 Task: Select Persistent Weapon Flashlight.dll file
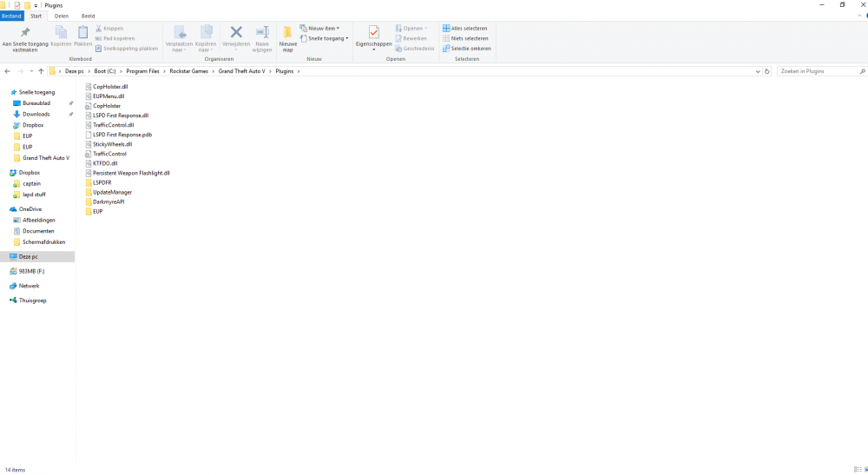(131, 173)
